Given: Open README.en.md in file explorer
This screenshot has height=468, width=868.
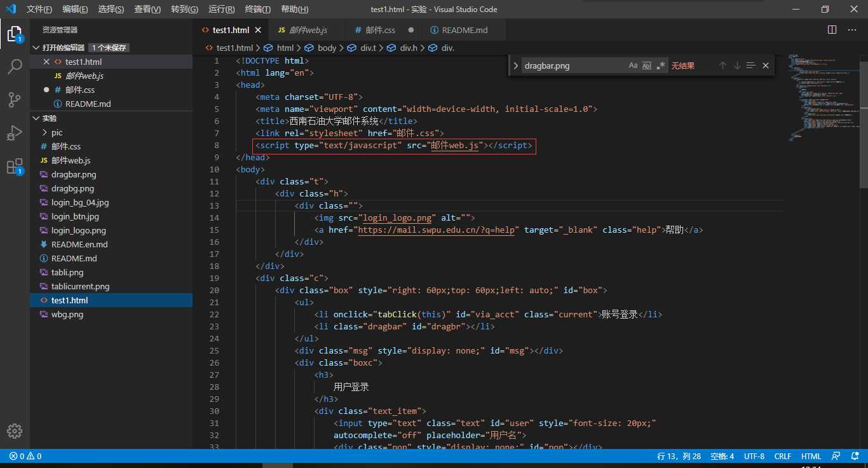Looking at the screenshot, I should tap(79, 244).
